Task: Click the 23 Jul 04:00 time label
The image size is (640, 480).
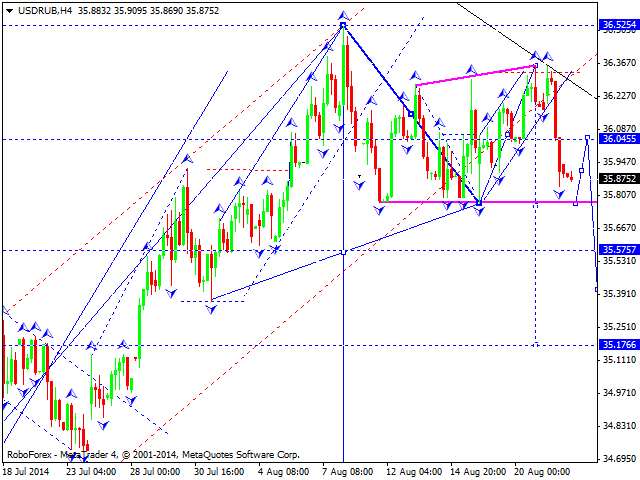Action: coord(91,471)
